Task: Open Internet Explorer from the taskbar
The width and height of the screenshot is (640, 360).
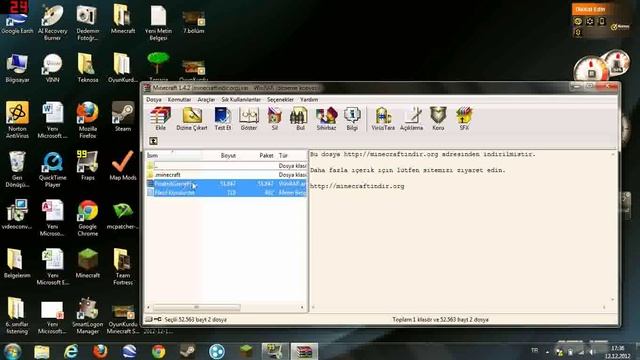Action: click(71, 351)
